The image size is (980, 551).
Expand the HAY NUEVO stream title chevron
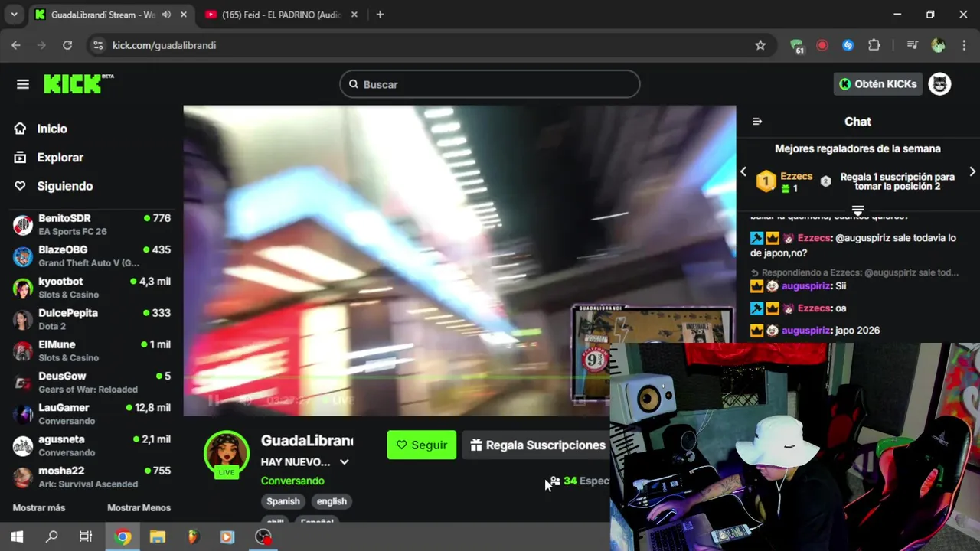(x=345, y=462)
